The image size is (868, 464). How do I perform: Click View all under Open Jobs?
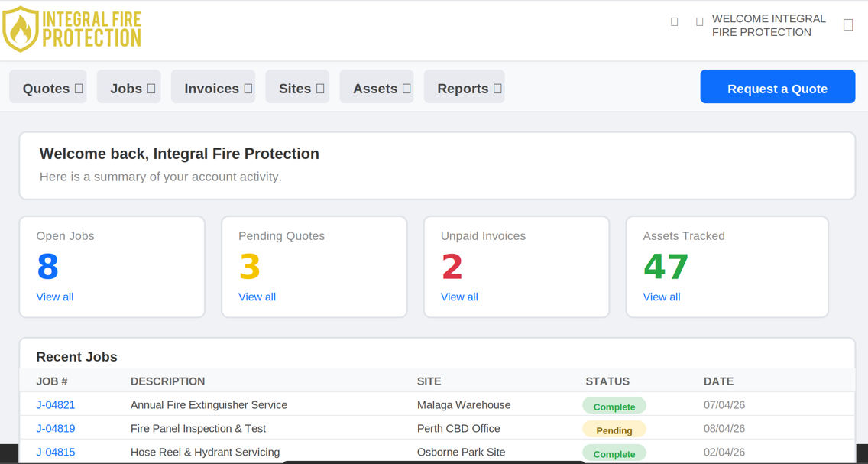point(54,297)
